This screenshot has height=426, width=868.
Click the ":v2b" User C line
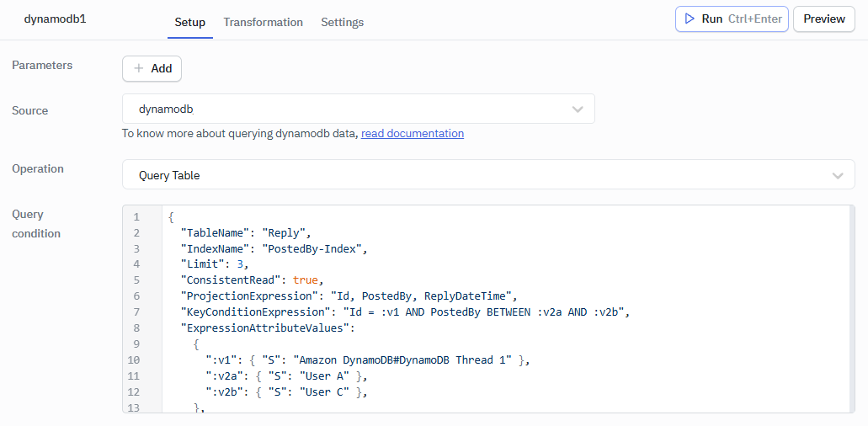point(286,391)
